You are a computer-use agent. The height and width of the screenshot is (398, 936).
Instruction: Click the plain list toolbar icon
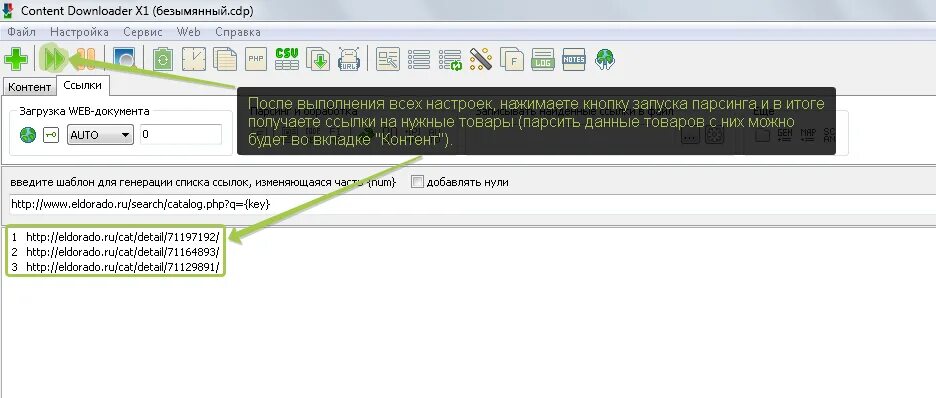point(419,59)
